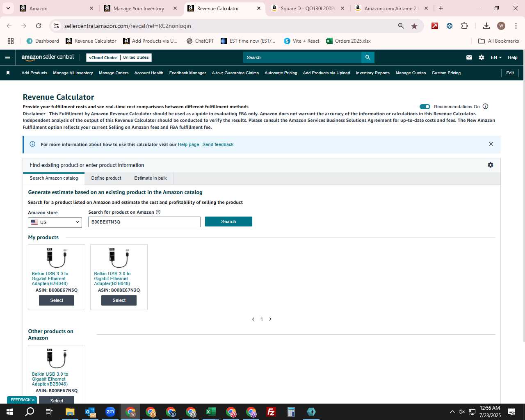This screenshot has height=420, width=525.
Task: Open Seller Central settings gear in header
Action: (x=482, y=57)
